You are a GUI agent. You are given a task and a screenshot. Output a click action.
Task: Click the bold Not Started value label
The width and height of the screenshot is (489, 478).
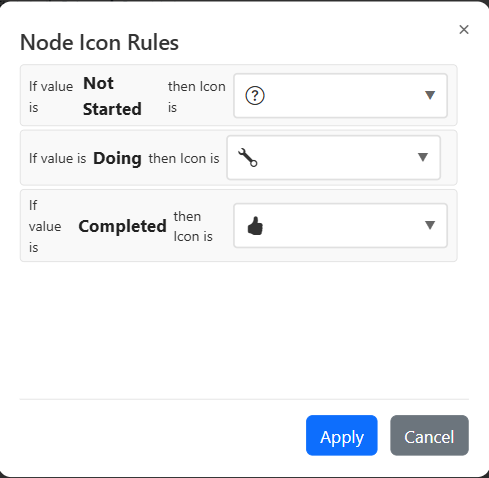point(112,96)
